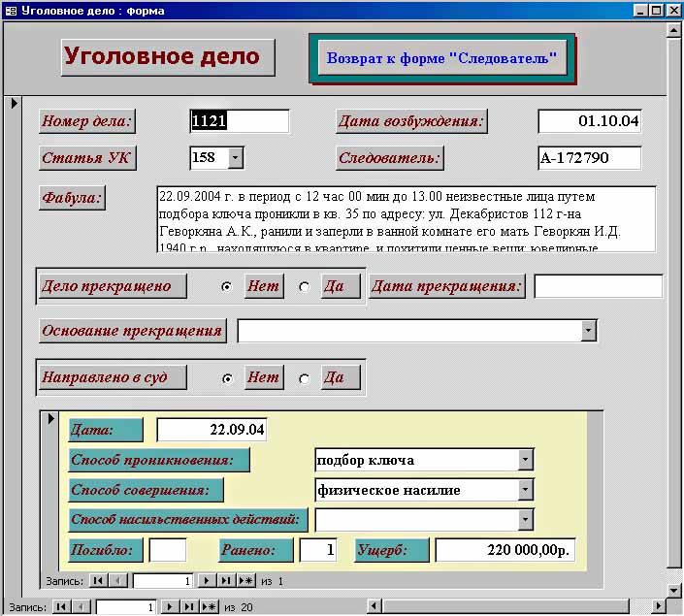
Task: Click the 'Дата возбуждения:' label
Action: (411, 121)
